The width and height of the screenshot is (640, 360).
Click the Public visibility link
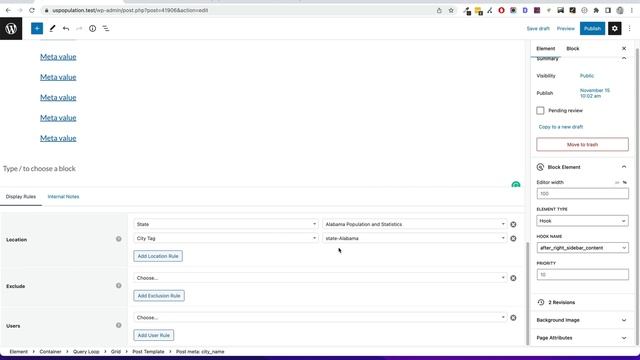[587, 76]
